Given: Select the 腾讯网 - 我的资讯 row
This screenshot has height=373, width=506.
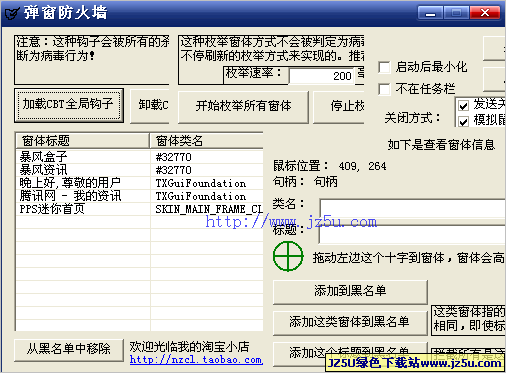Looking at the screenshot, I should (x=139, y=196).
